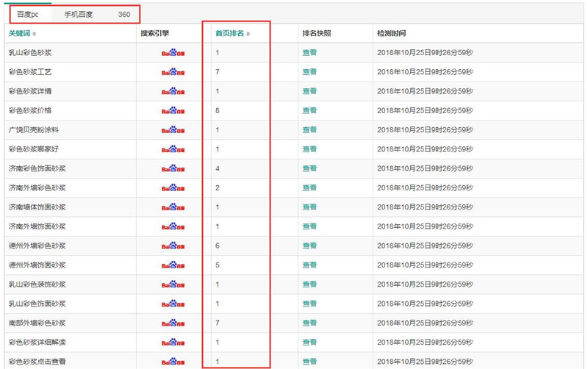Viewport: 588px width, 369px height.
Task: Select keyword 广饶贝壳粉涂料
Action: pyautogui.click(x=34, y=130)
